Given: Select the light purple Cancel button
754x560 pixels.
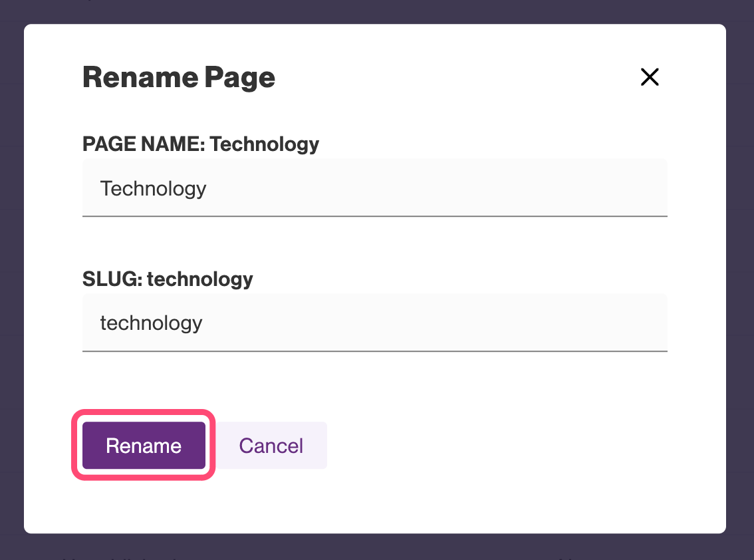Looking at the screenshot, I should pyautogui.click(x=271, y=445).
